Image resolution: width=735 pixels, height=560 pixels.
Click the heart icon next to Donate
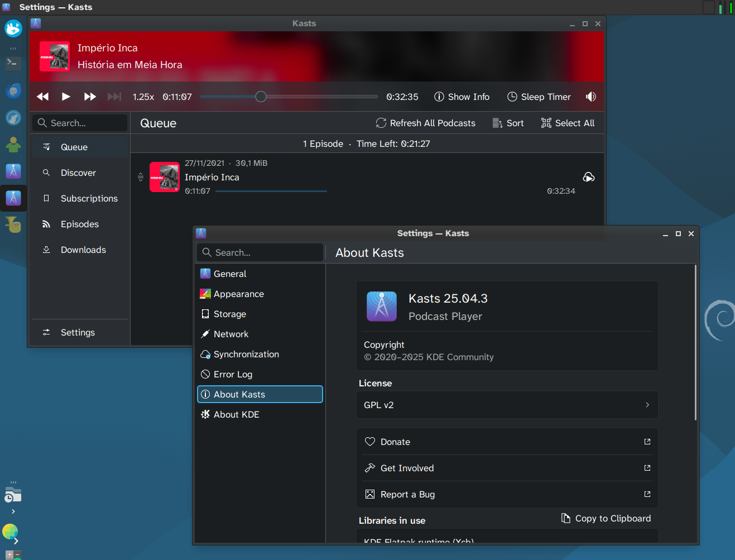click(x=370, y=442)
